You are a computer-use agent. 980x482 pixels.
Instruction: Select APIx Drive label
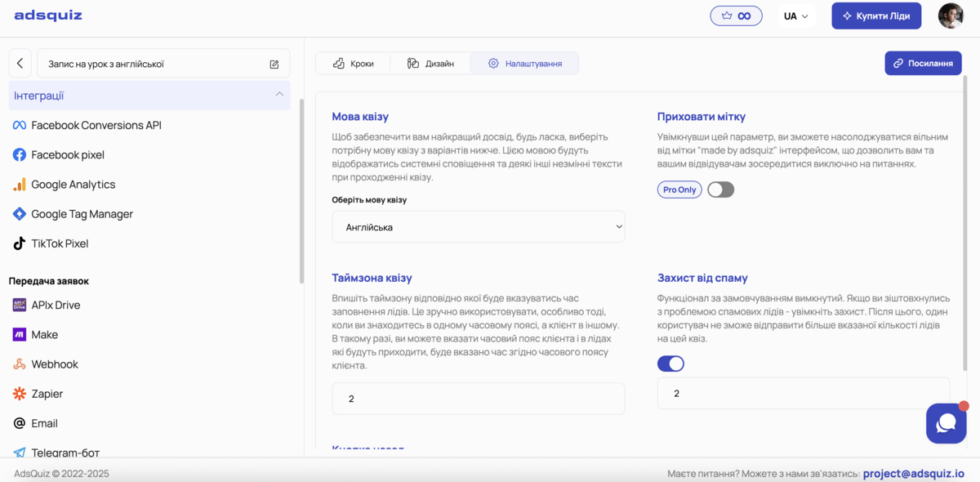pyautogui.click(x=56, y=305)
